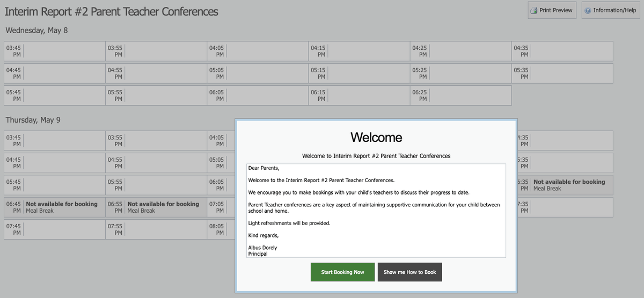Select Wednesday 05:25 PM slot
Viewport: 644px width, 298px height.
point(460,73)
